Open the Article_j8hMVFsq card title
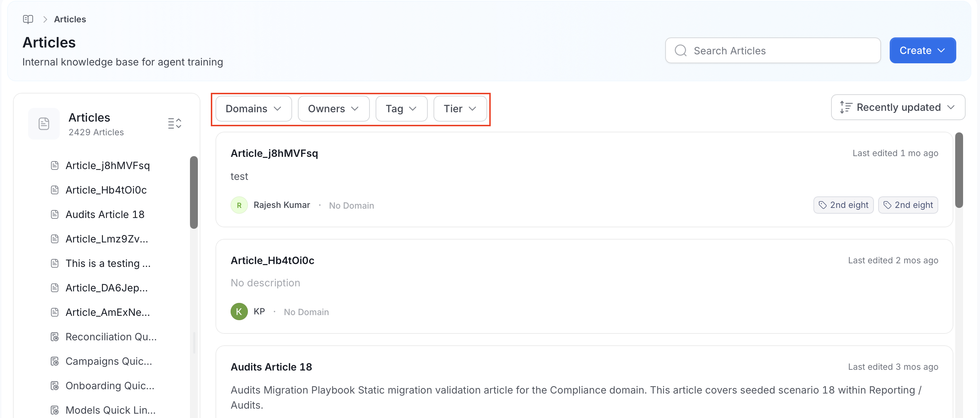 (x=274, y=153)
